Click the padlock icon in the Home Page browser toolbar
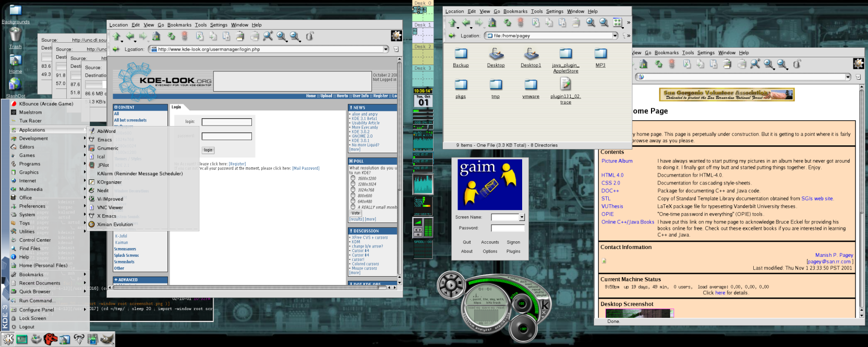The height and width of the screenshot is (347, 868). 797,64
